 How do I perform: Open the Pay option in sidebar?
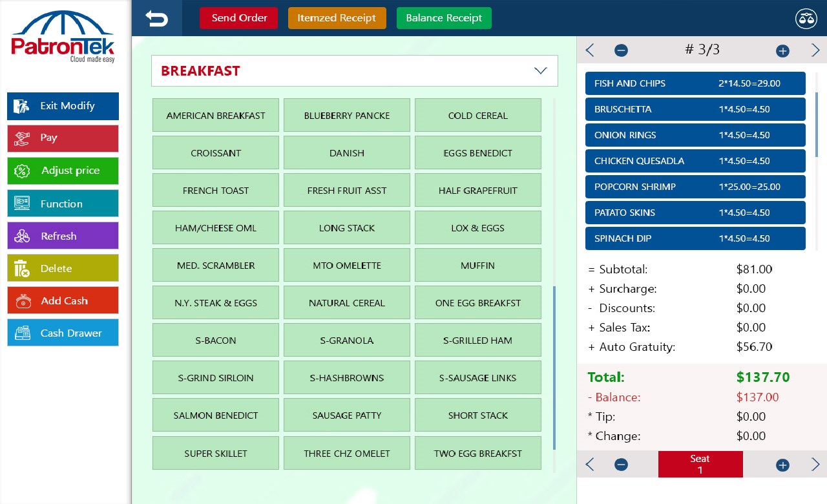coord(63,138)
